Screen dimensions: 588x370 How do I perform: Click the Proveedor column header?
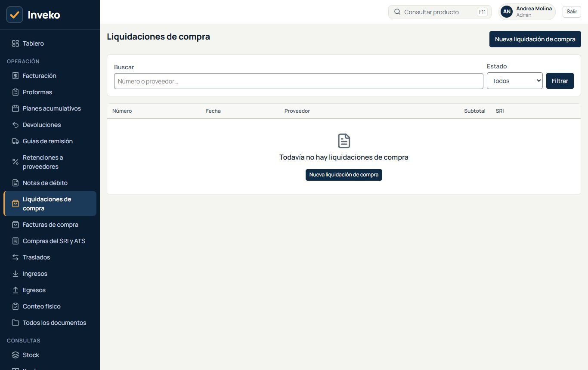pos(297,111)
